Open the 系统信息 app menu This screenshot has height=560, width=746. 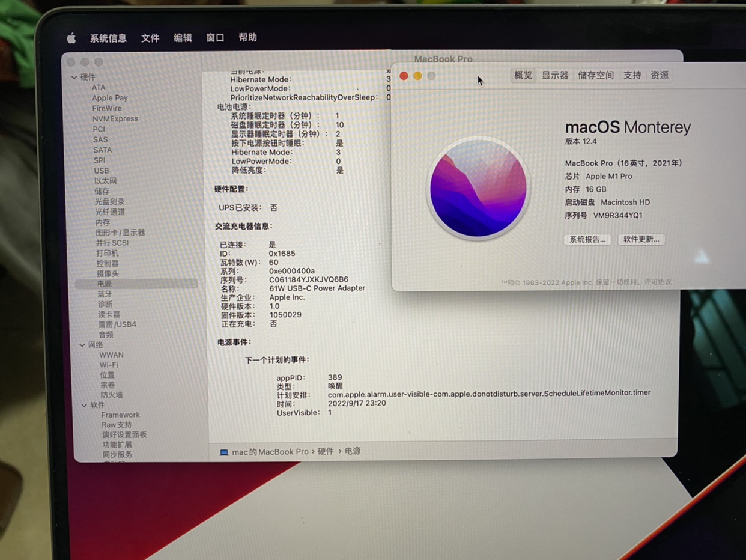coord(108,38)
